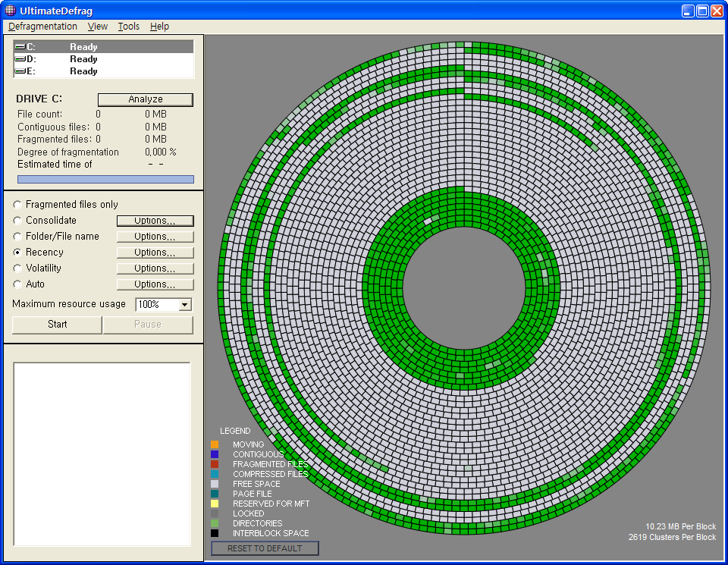Click the green DIRECTORIES legend swatch
This screenshot has height=565, width=728.
click(215, 524)
